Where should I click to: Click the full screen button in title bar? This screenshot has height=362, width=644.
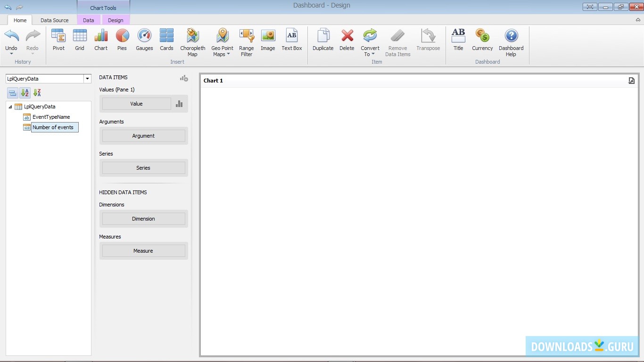(x=589, y=7)
